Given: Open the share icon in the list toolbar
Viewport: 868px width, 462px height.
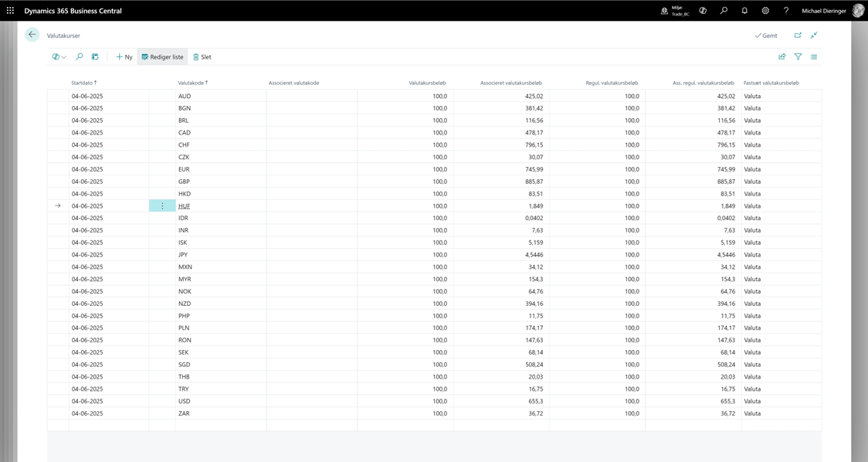Looking at the screenshot, I should (x=782, y=57).
